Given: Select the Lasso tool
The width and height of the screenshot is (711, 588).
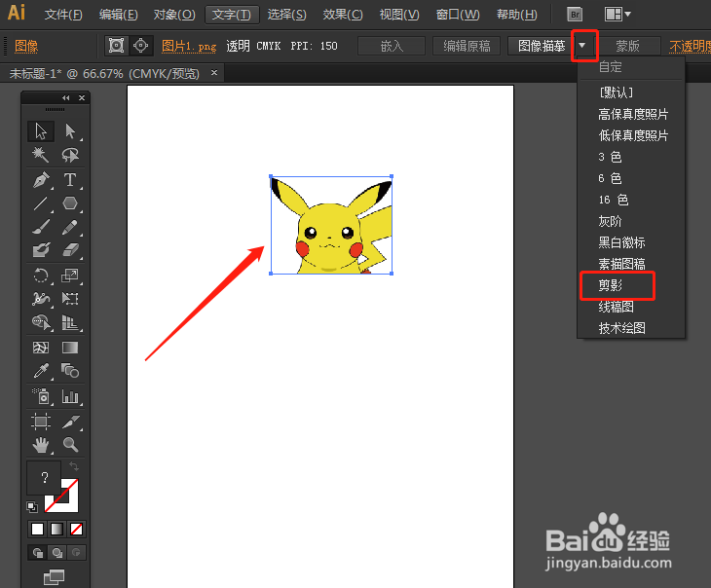Looking at the screenshot, I should (x=70, y=155).
